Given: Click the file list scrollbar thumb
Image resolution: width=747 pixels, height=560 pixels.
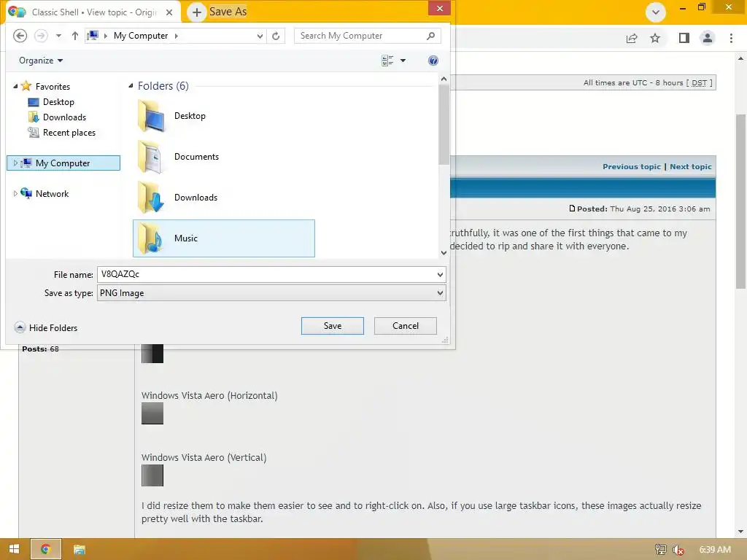Looking at the screenshot, I should click(444, 125).
